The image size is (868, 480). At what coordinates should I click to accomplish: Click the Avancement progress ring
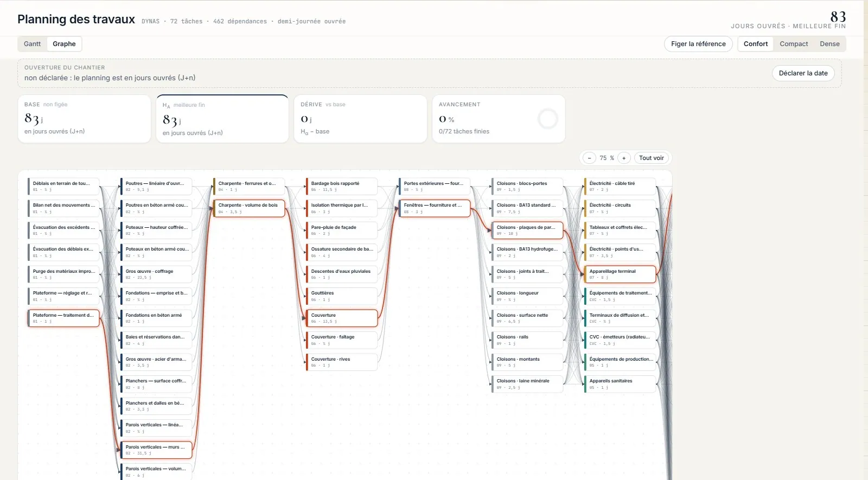548,119
